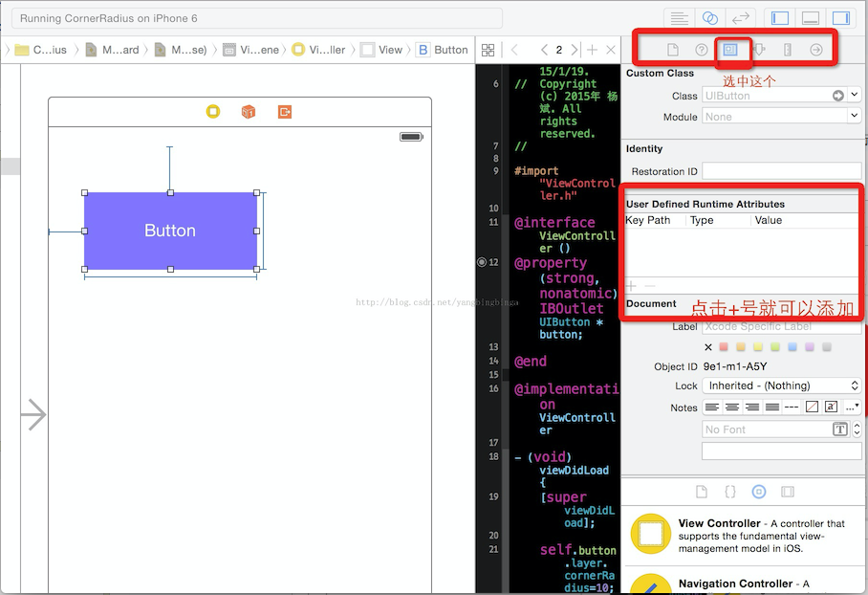This screenshot has width=868, height=595.
Task: Open the Size inspector tab
Action: [x=788, y=50]
